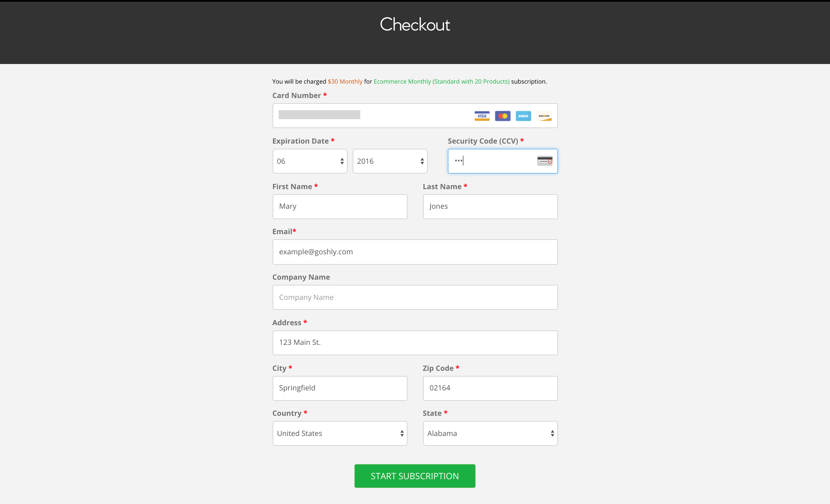Focus the Zip Code field
The image size is (830, 504).
[x=490, y=388]
